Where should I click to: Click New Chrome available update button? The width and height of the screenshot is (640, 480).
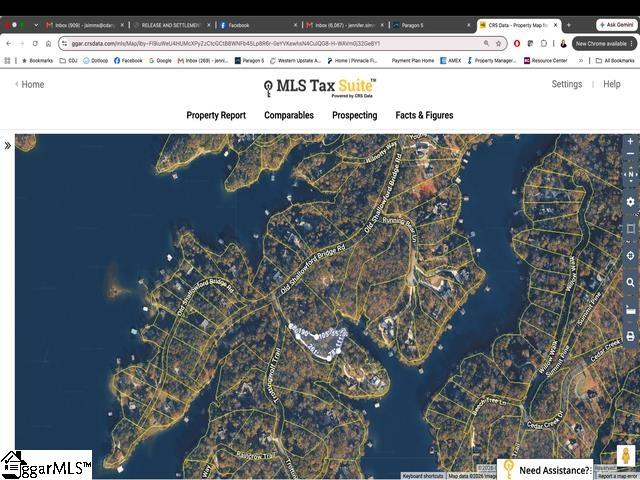(604, 43)
